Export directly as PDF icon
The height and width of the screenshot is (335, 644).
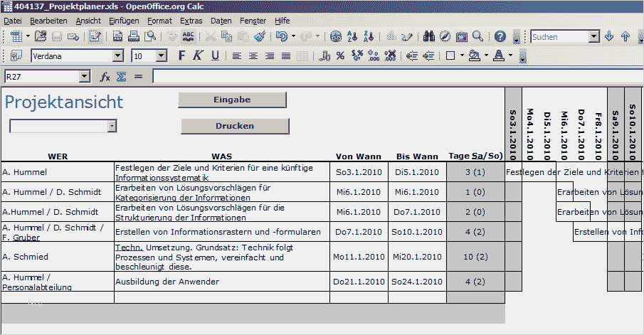(117, 36)
